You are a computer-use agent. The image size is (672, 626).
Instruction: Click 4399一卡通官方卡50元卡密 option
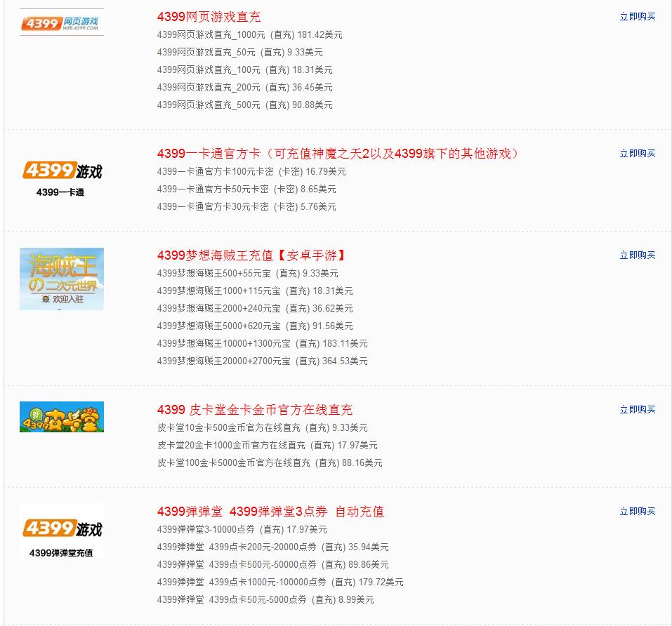pyautogui.click(x=246, y=189)
